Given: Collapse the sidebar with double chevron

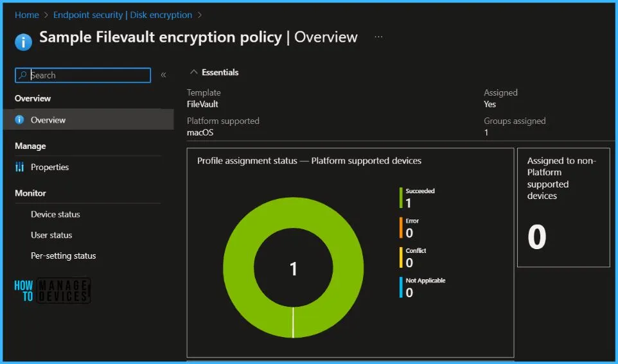Looking at the screenshot, I should click(x=163, y=75).
